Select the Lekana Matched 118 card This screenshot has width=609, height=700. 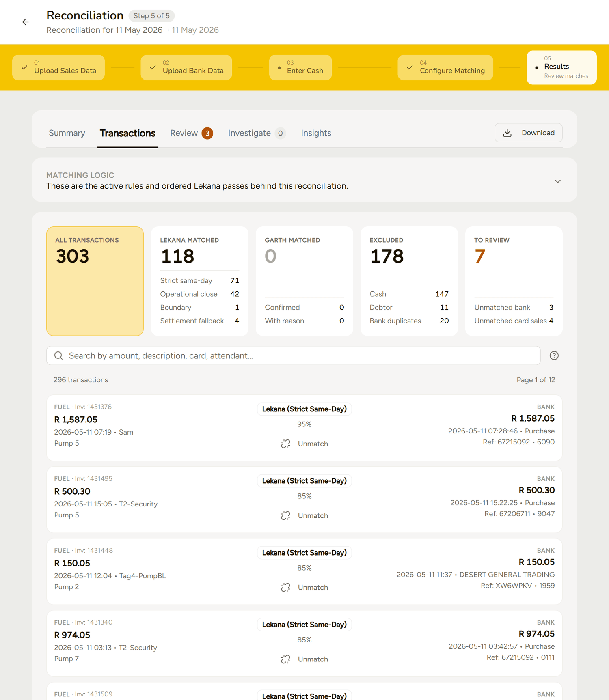pyautogui.click(x=200, y=281)
